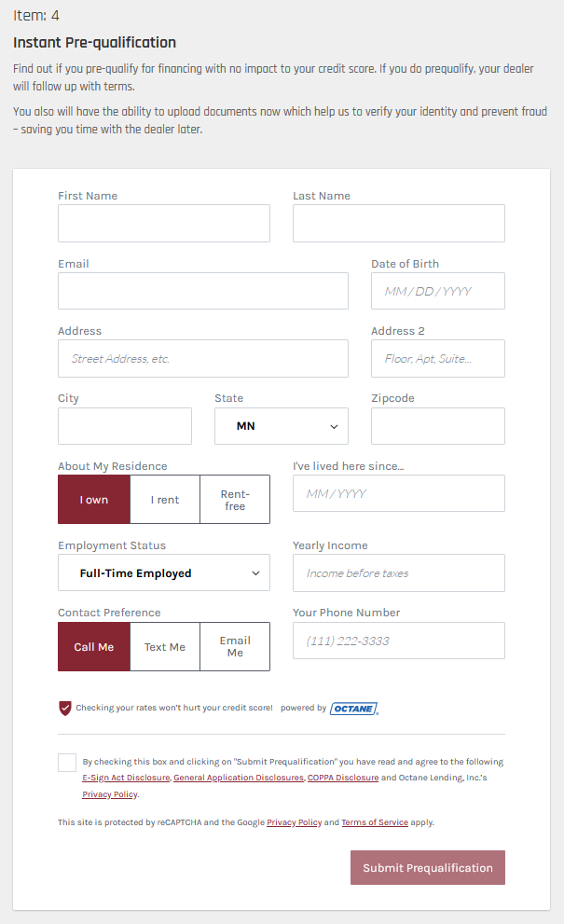The height and width of the screenshot is (924, 564).
Task: Check the disclosure agreement checkbox
Action: pyautogui.click(x=67, y=763)
